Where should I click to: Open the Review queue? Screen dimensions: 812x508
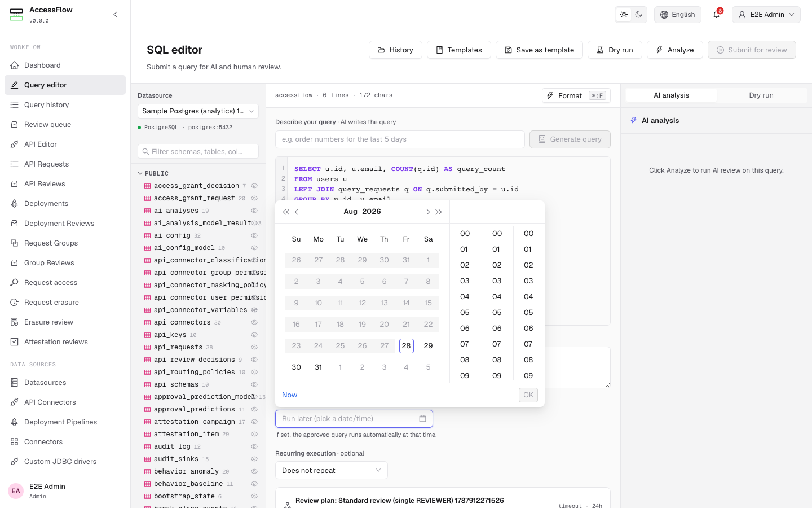click(x=65, y=125)
